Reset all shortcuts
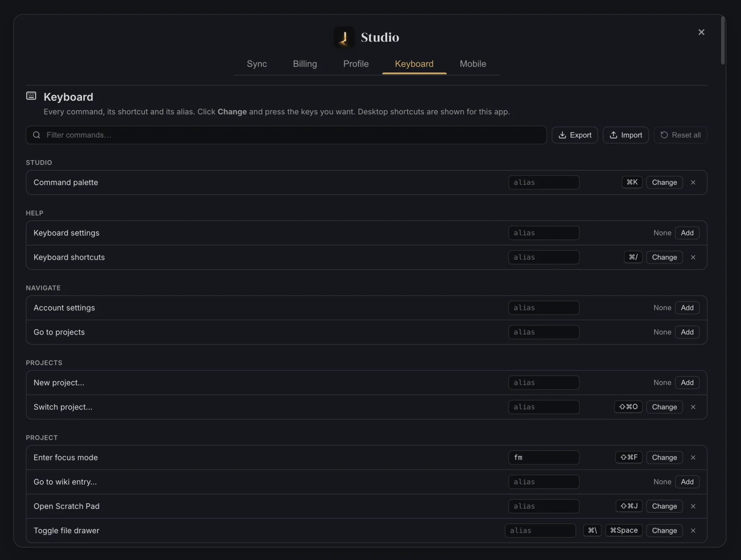Image resolution: width=741 pixels, height=560 pixels. point(680,135)
